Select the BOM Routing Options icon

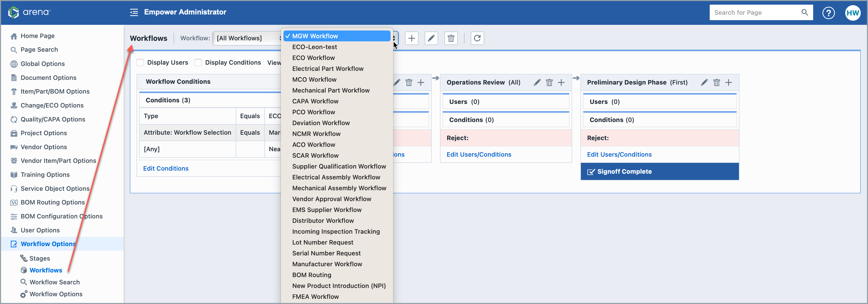pos(13,202)
